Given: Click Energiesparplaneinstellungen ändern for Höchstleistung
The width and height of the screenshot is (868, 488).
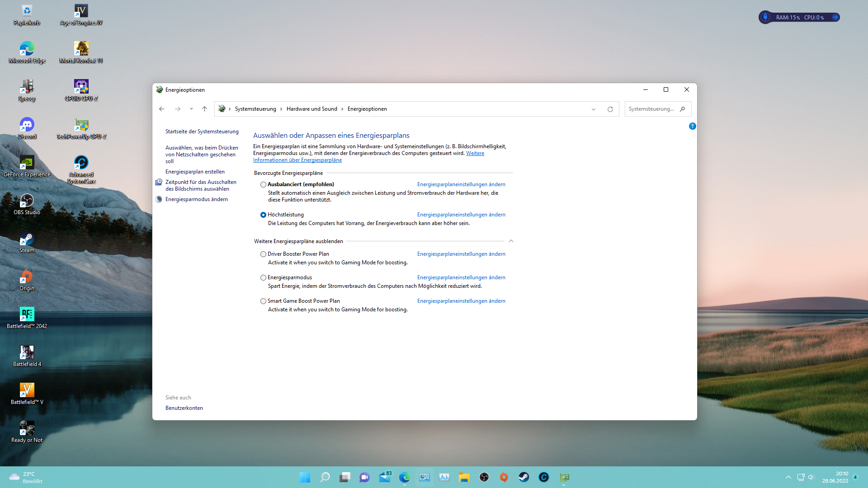Looking at the screenshot, I should pyautogui.click(x=461, y=215).
